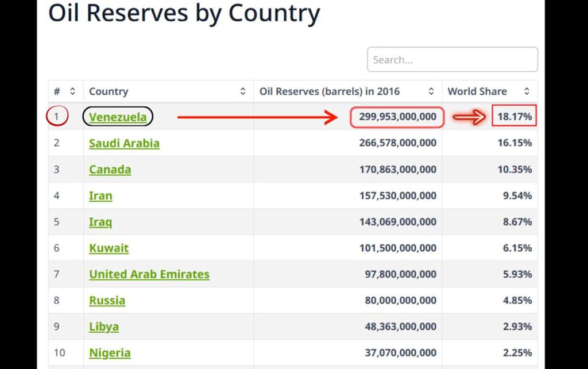
Task: Click the Country column header
Action: pos(109,91)
